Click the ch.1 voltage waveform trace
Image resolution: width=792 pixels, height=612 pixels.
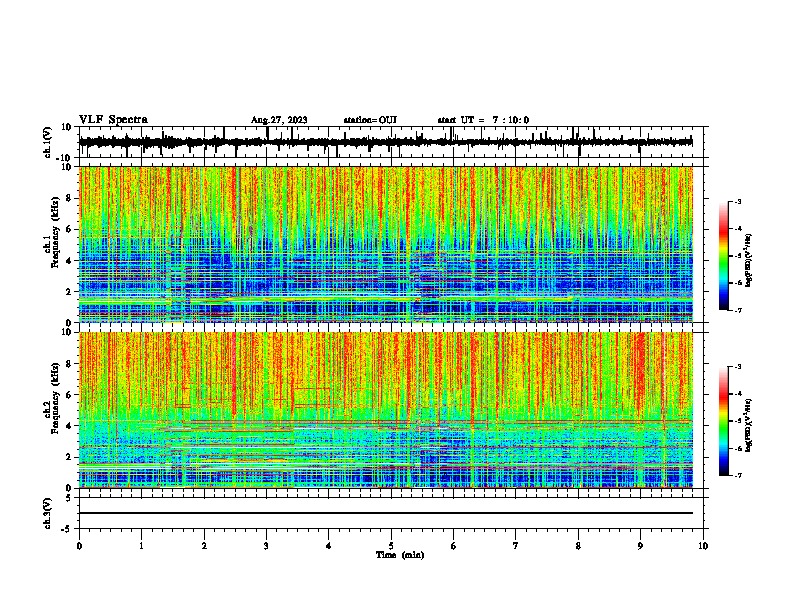click(x=385, y=142)
